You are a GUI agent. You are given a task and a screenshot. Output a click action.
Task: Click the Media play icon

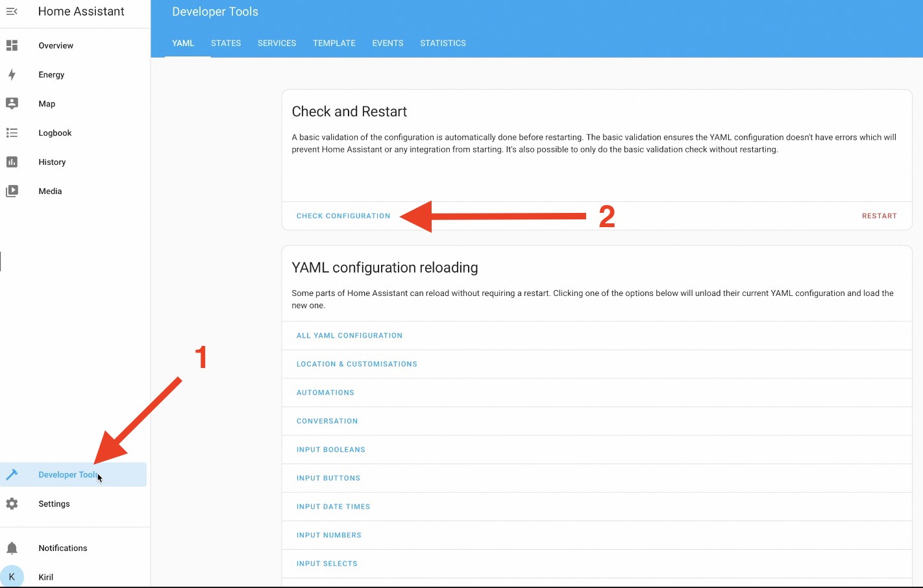(x=12, y=191)
